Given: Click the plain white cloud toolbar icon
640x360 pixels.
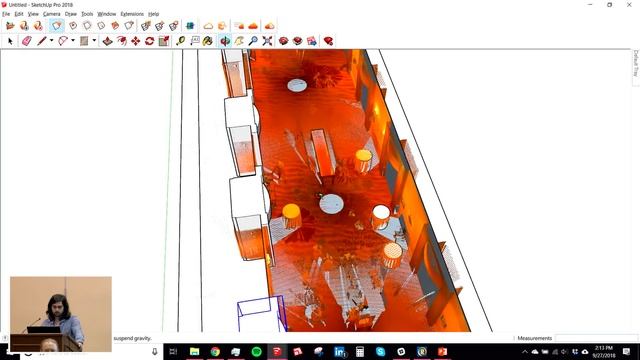Looking at the screenshot, I should click(x=208, y=26).
